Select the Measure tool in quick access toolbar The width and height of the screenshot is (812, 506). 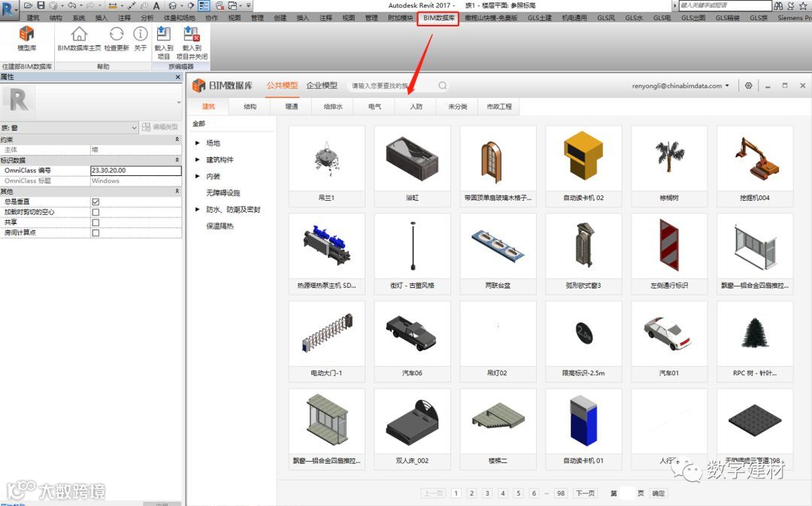[112, 6]
